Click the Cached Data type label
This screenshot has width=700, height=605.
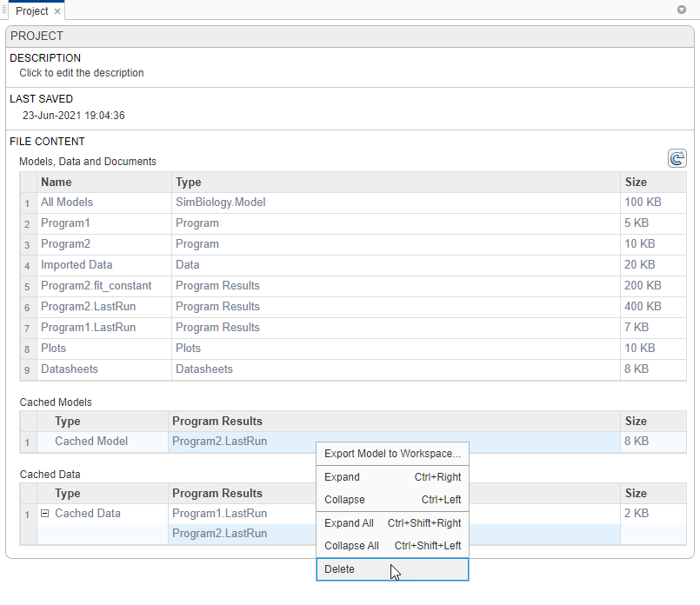(88, 514)
